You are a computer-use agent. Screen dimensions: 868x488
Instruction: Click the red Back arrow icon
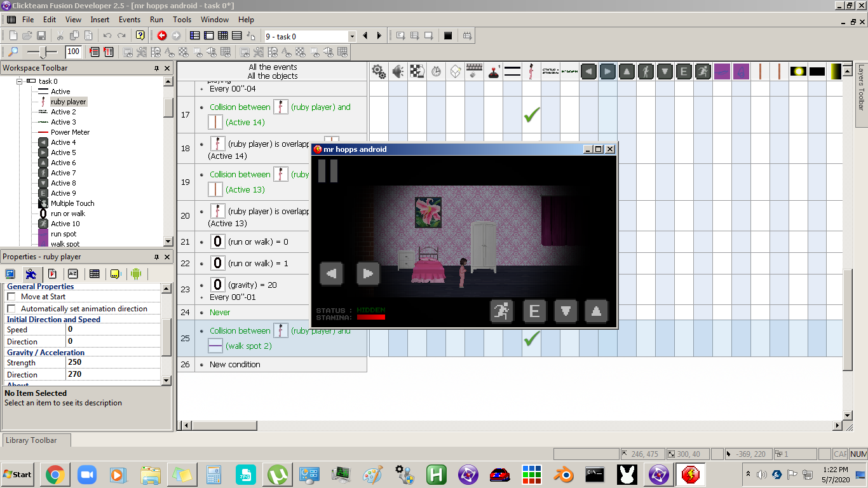[x=162, y=36]
